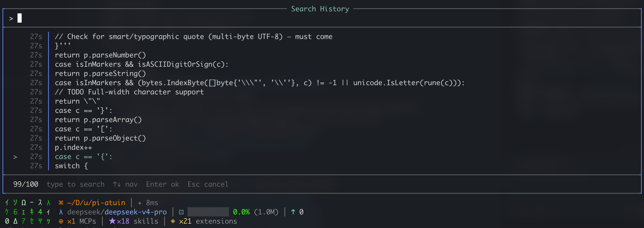This screenshot has width=644, height=228.
Task: Select the entry 'return \"\"'
Action: [77, 101]
